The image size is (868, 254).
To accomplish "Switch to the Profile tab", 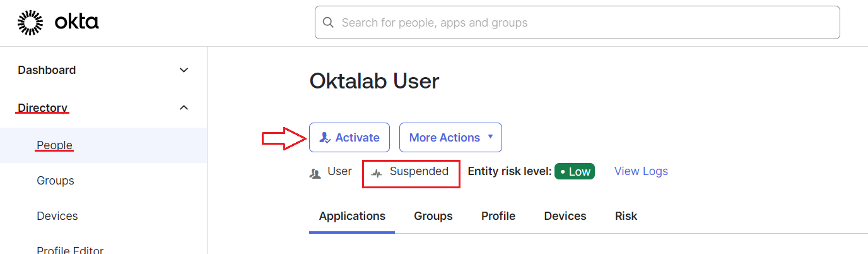I will click(x=498, y=216).
